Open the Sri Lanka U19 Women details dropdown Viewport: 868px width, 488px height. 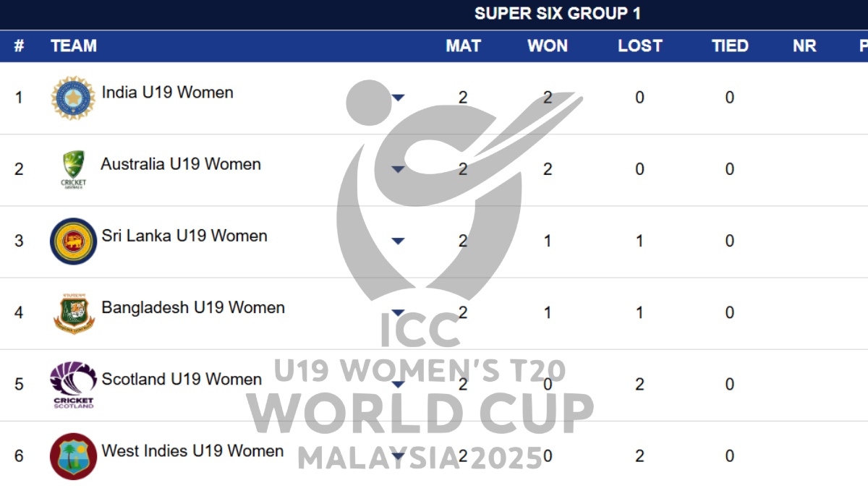tap(398, 241)
